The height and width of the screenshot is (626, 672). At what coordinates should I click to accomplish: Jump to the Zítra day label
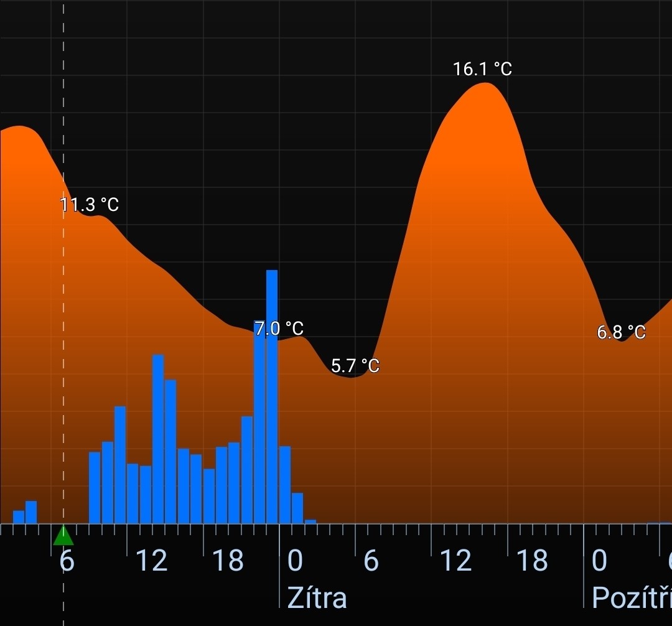point(317,598)
